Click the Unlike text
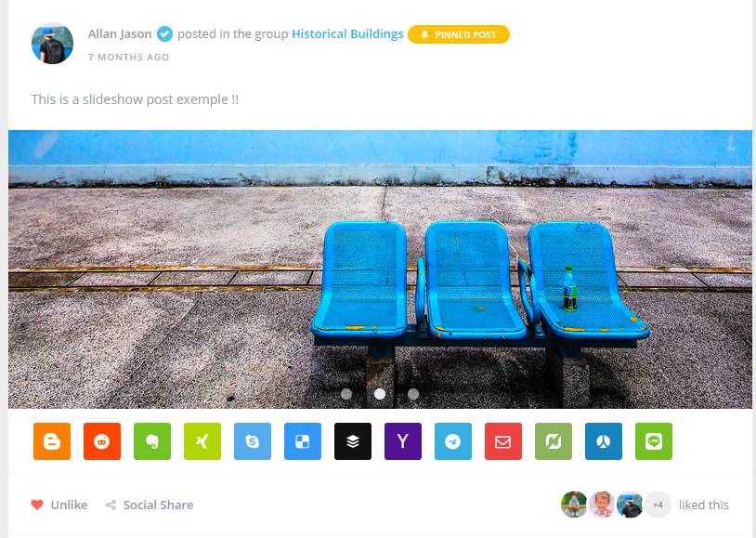The width and height of the screenshot is (756, 538). [70, 505]
